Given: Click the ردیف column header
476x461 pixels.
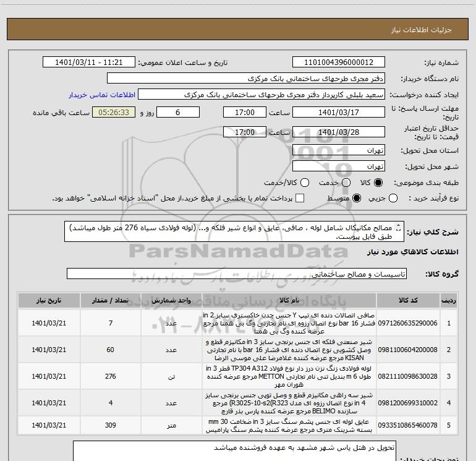Looking at the screenshot, I should (448, 300).
